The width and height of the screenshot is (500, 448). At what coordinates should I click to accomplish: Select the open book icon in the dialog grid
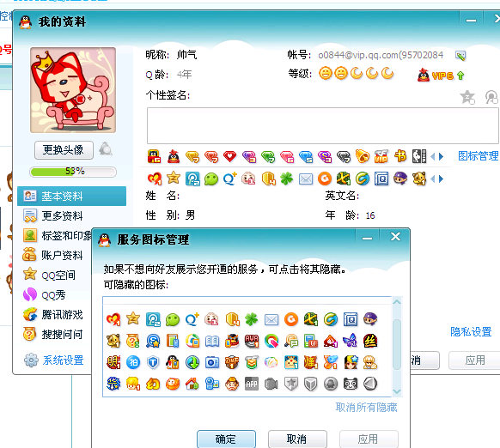(x=212, y=342)
